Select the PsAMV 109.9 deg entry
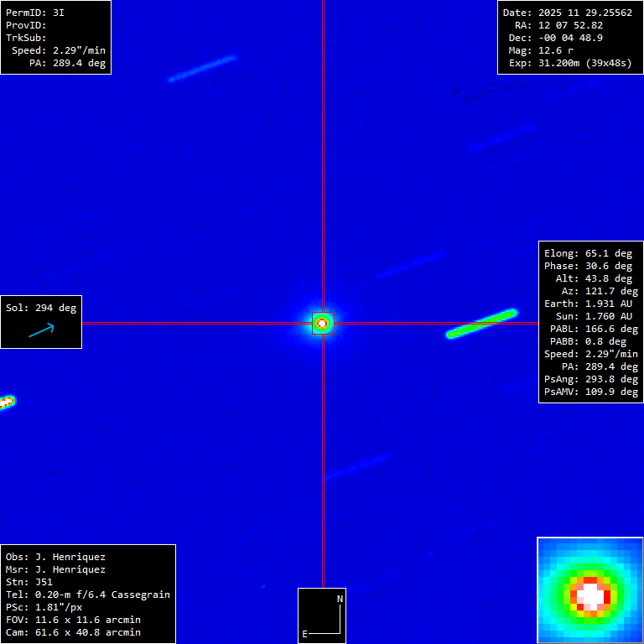 pos(591,392)
